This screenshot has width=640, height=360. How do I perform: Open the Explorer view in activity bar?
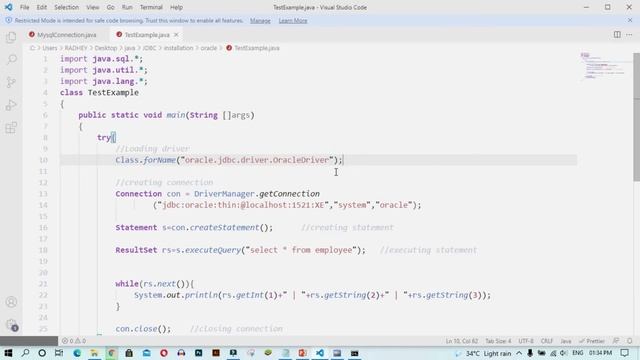pos(11,38)
